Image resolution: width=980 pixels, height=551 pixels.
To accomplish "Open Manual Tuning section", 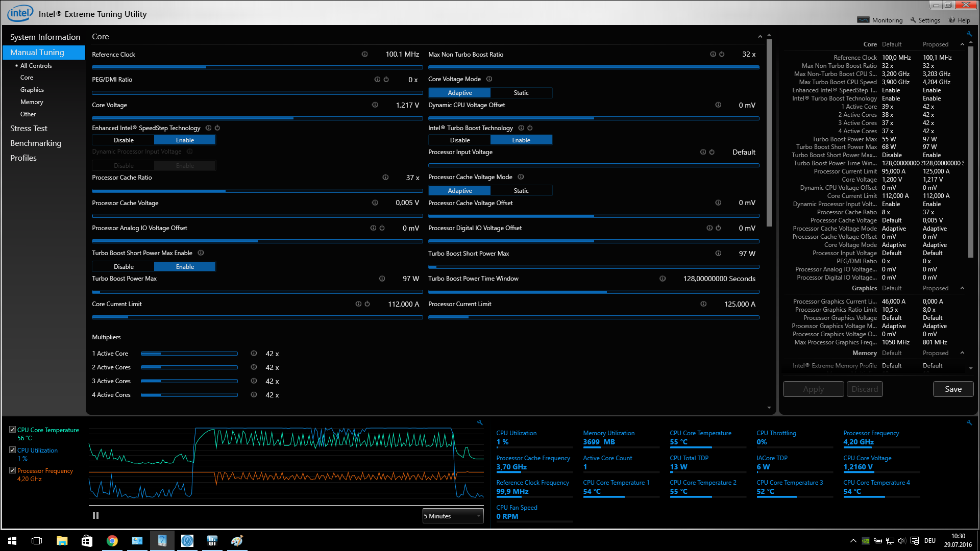I will (44, 53).
